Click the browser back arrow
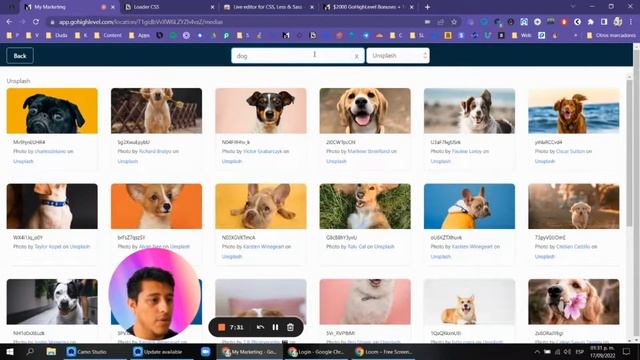640x360 pixels. click(9, 22)
